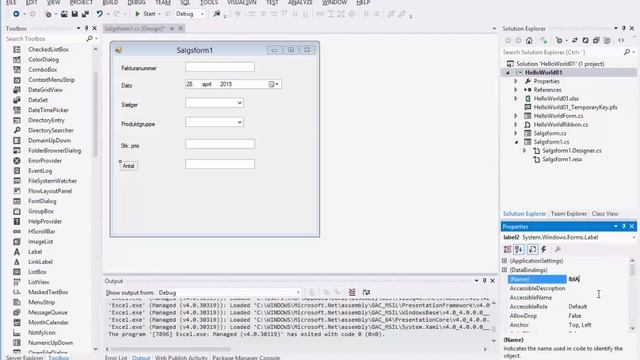Select the ErrorProvider tool in Toolbox
The image size is (640, 360).
tap(45, 161)
